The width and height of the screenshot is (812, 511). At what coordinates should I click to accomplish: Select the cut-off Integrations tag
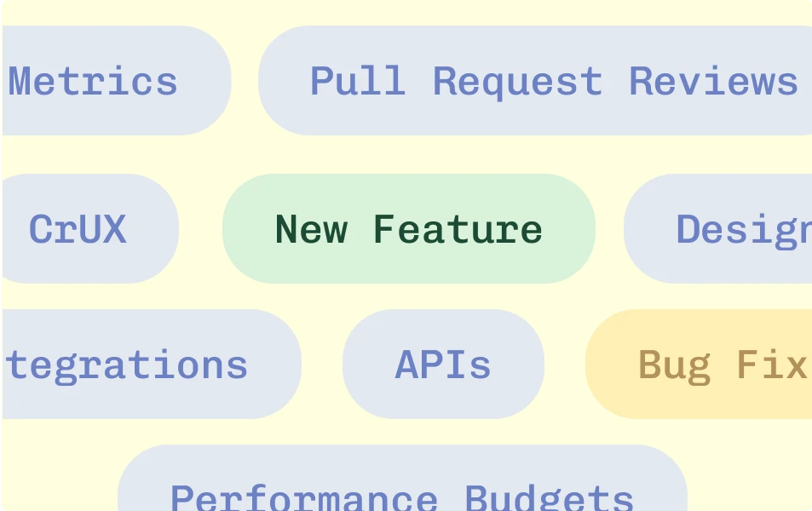[152, 364]
